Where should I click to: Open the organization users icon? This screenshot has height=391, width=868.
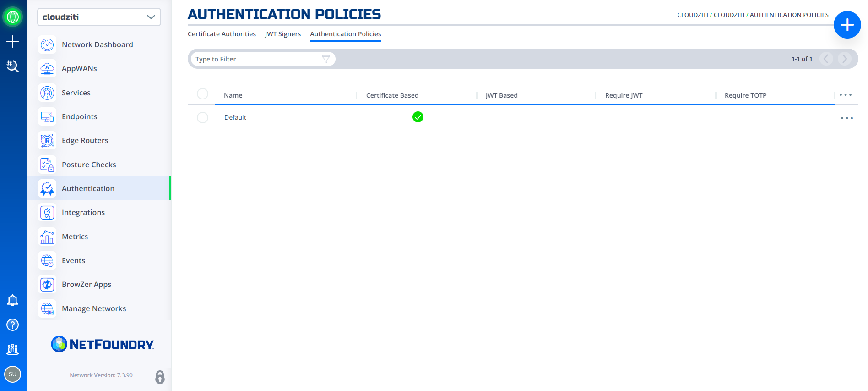coord(13,349)
